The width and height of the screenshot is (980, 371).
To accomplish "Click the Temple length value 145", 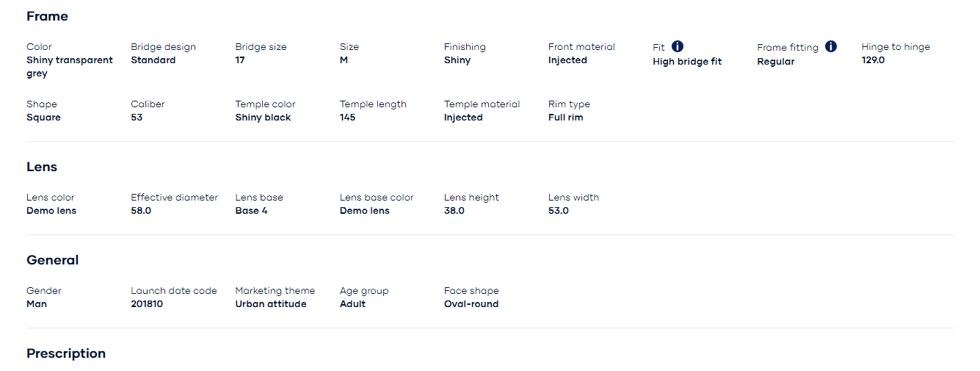I will coord(347,118).
